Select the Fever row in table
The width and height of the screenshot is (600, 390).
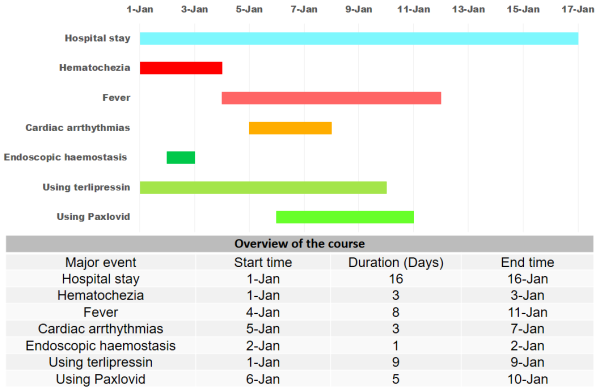point(300,312)
